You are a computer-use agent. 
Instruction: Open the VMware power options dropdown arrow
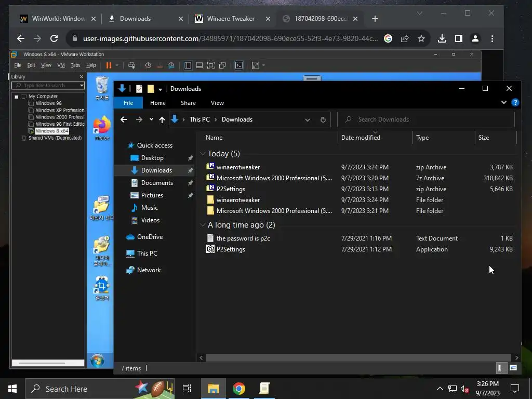[x=117, y=65]
